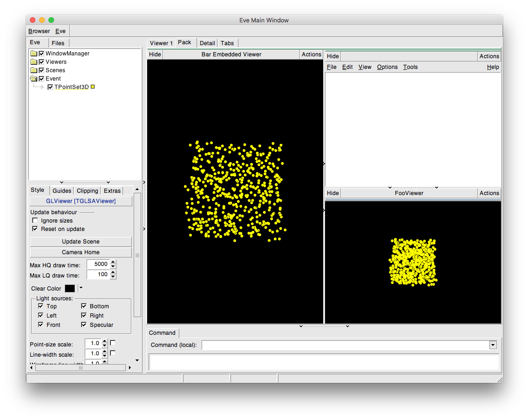Click the yellow marker next to TPointSet3D
529x420 pixels.
(x=93, y=87)
